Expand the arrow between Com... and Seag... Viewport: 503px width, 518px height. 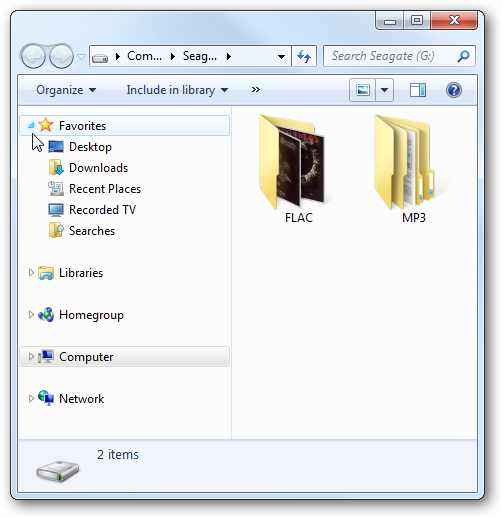[173, 56]
